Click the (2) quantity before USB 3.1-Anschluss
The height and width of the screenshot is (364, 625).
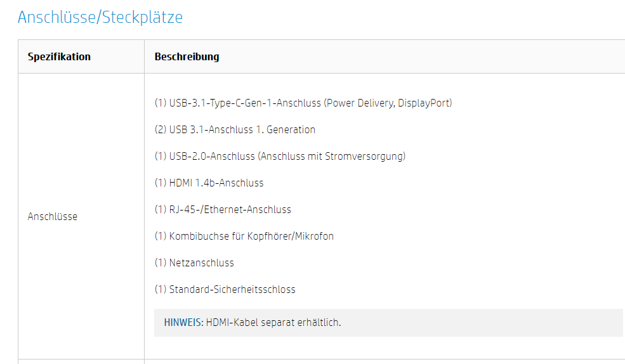pos(161,129)
